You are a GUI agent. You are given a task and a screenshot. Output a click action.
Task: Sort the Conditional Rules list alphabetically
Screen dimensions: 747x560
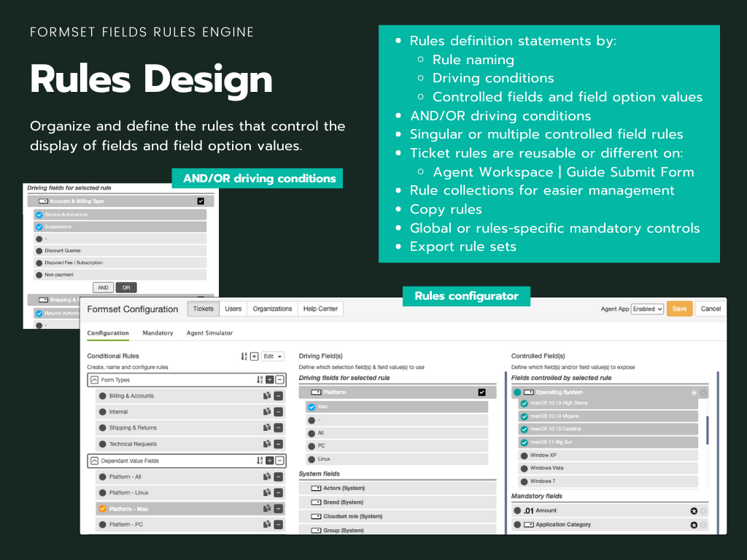click(x=244, y=357)
